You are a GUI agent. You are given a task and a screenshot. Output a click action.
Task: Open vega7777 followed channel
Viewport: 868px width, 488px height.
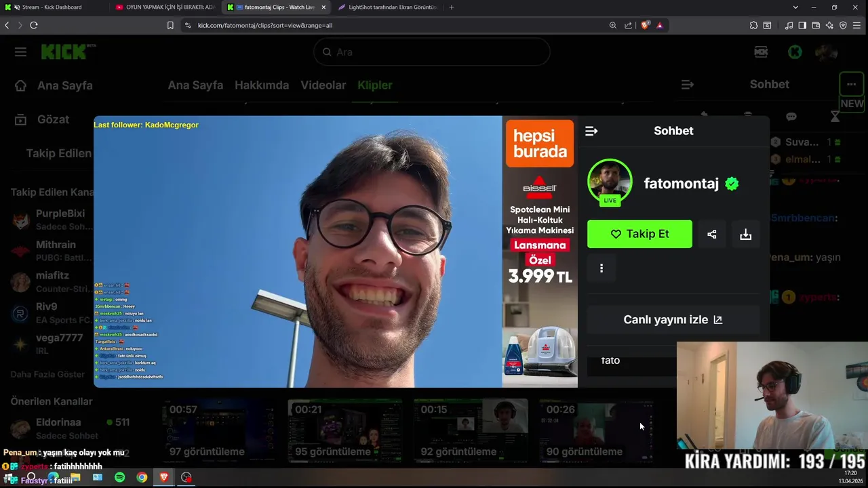coord(52,344)
